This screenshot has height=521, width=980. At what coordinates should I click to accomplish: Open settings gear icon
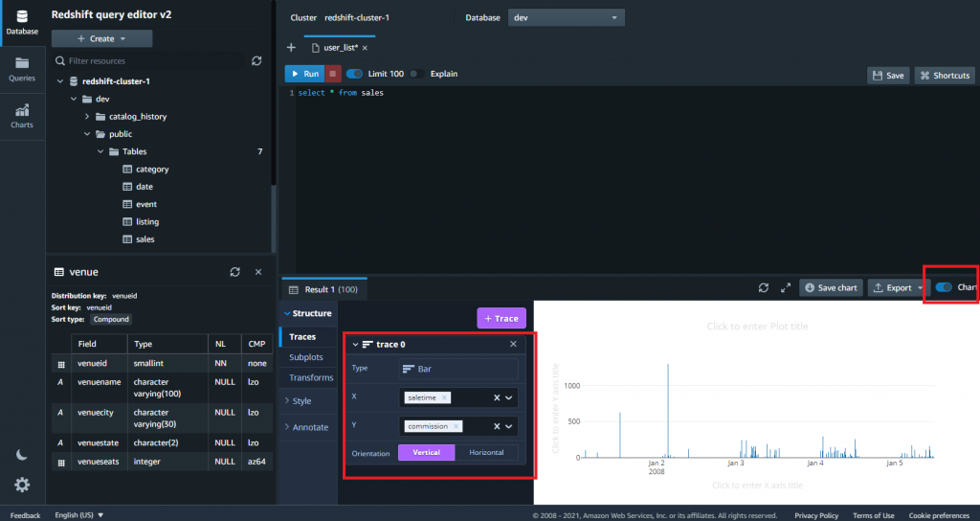point(22,485)
